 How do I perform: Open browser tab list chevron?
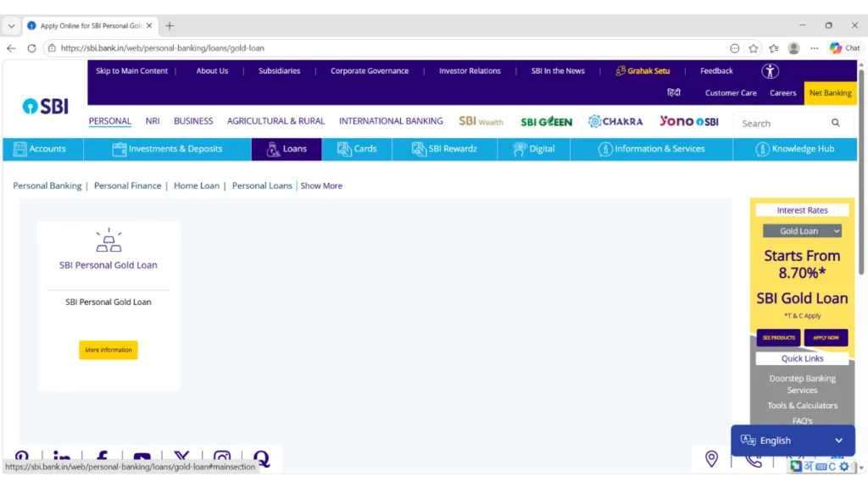coord(11,26)
